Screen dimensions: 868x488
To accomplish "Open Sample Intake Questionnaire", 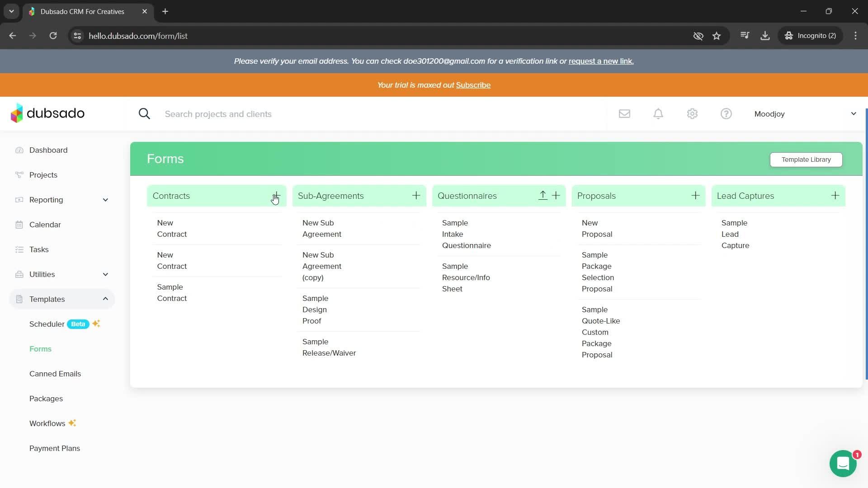I will (x=467, y=234).
